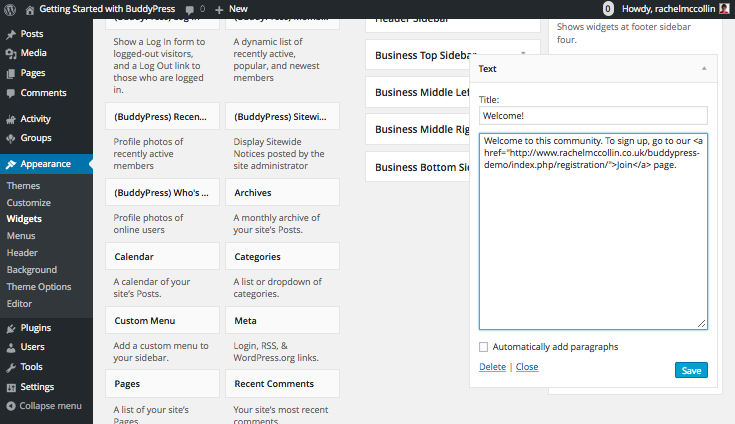Click 'Profile photos of online users' description
Screen dimensions: 735x424
pos(148,224)
